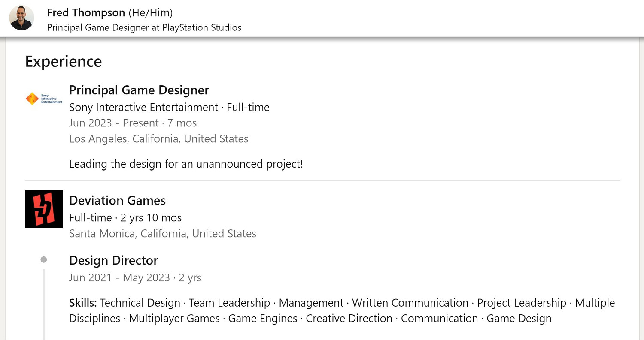Click Fred Thompson's profile photo

tap(21, 18)
